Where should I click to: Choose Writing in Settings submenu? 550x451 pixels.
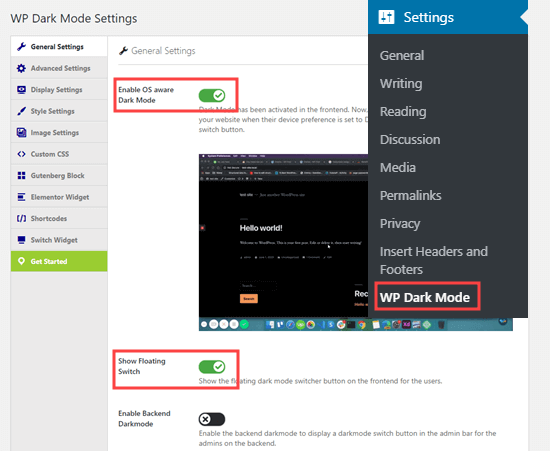[x=401, y=83]
